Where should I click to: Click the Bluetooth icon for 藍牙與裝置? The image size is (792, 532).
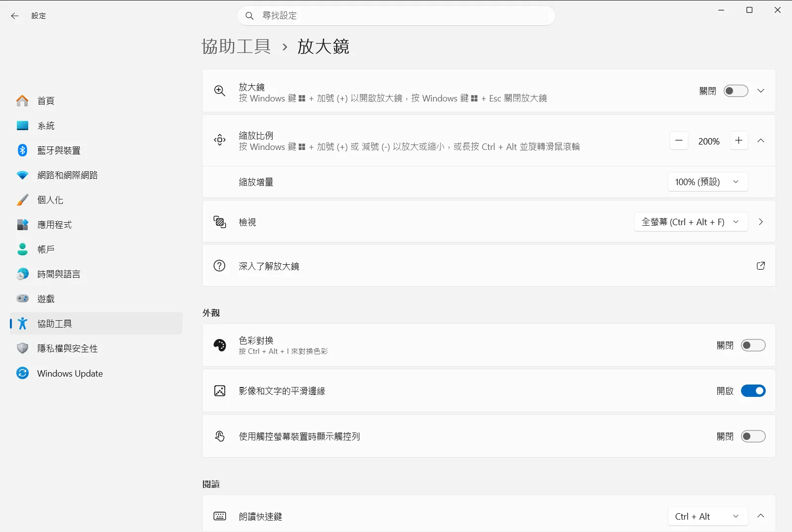coord(22,150)
